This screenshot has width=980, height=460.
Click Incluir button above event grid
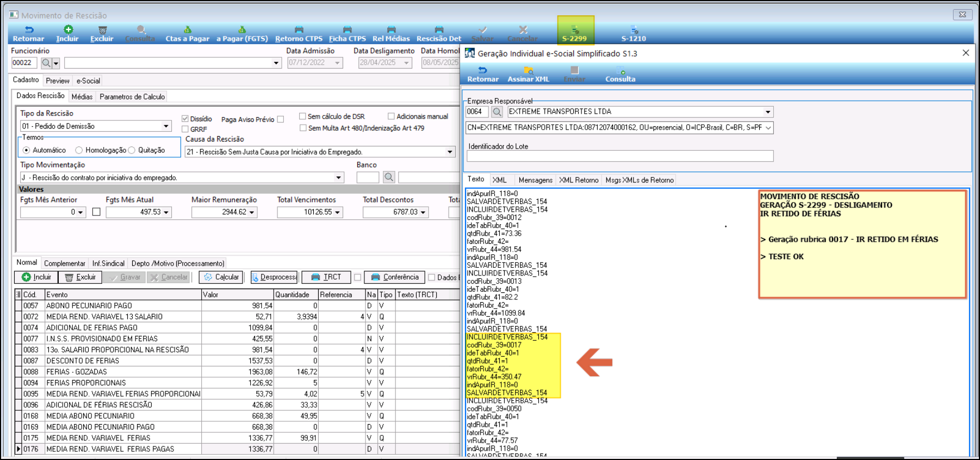click(36, 277)
